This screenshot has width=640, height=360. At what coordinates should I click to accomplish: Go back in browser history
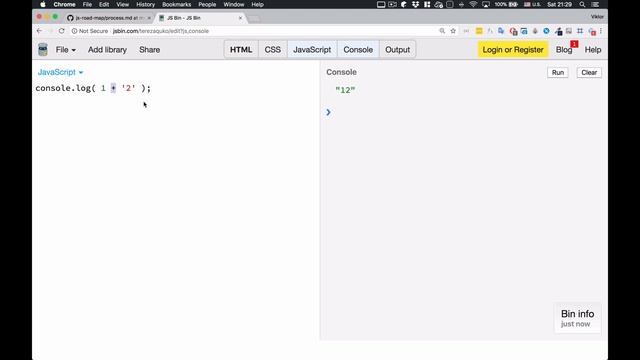[x=39, y=31]
